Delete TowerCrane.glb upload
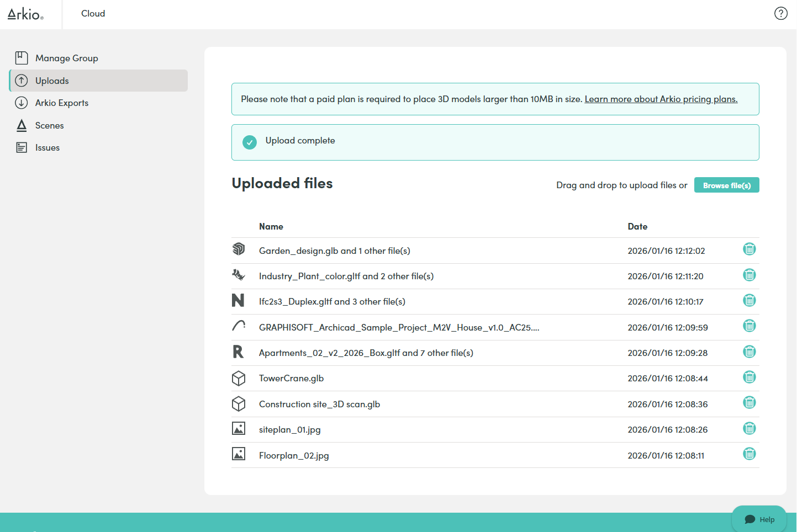The height and width of the screenshot is (532, 797). (750, 377)
